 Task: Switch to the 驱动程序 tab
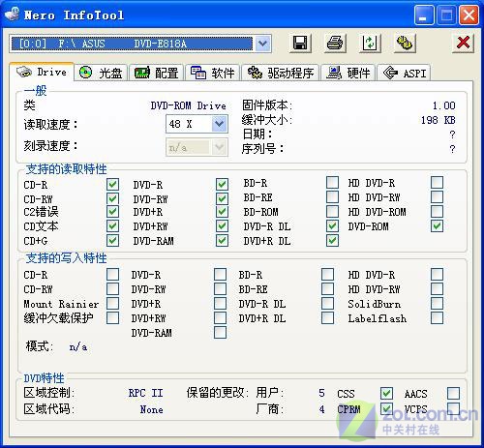point(281,73)
